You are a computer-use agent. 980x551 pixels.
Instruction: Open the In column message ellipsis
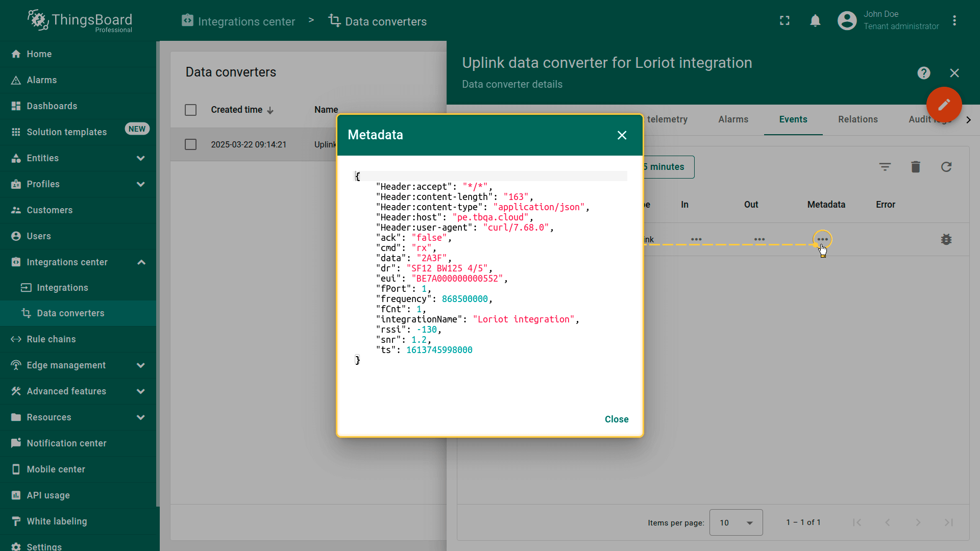(696, 239)
